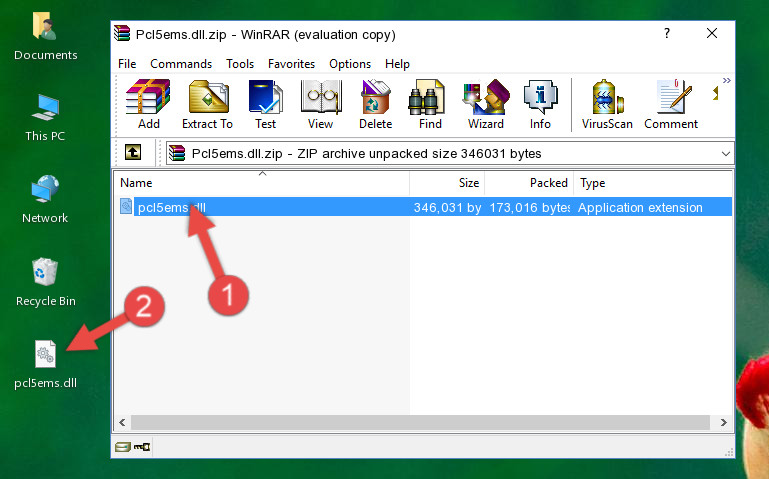Click the WinRAR title bar icon
Screen dimensions: 769x479
pyautogui.click(x=122, y=33)
